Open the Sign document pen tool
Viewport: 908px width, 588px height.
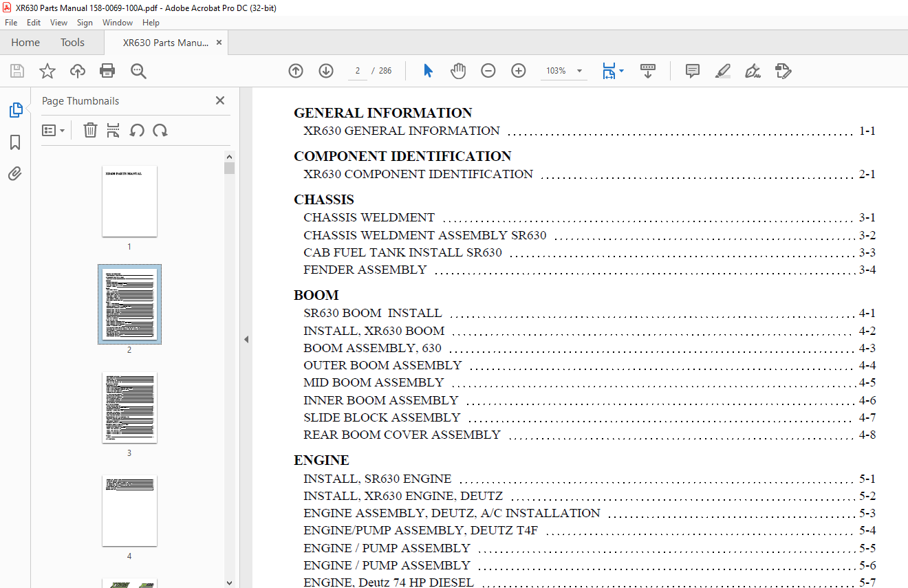(753, 71)
